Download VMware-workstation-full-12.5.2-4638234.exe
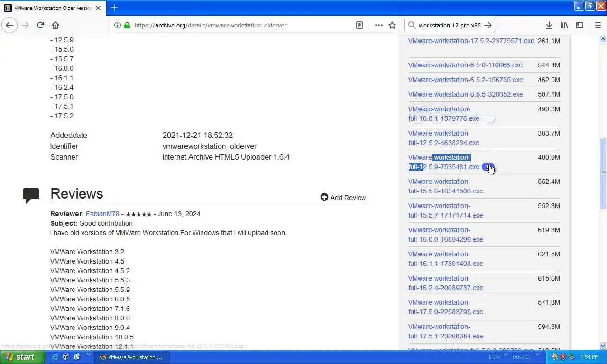Screen dimensions: 607x364 point(444,138)
